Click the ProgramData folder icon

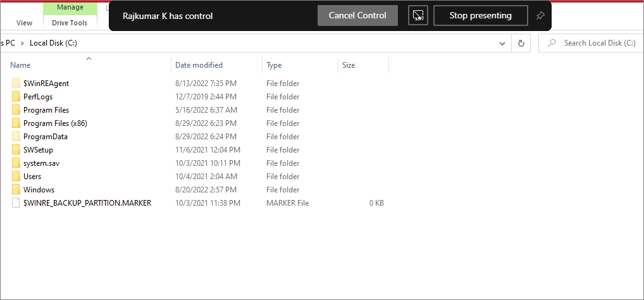[16, 137]
